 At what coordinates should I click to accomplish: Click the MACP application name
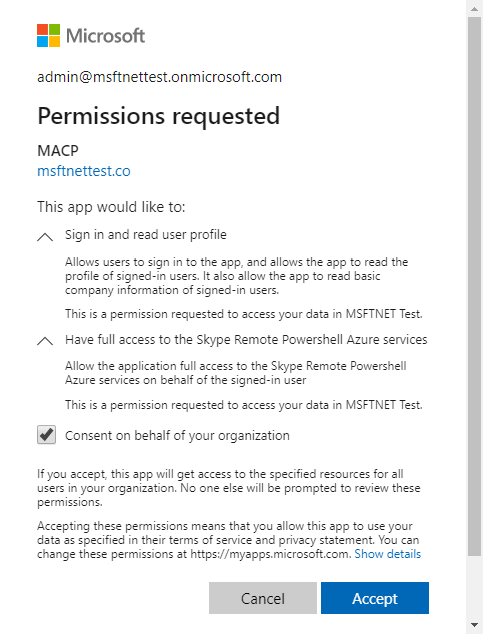click(x=58, y=151)
